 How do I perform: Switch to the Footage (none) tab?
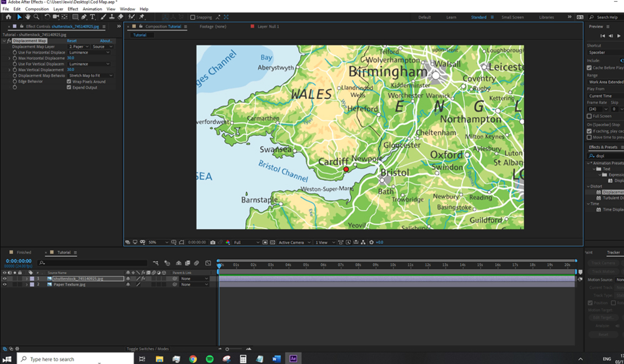point(213,27)
